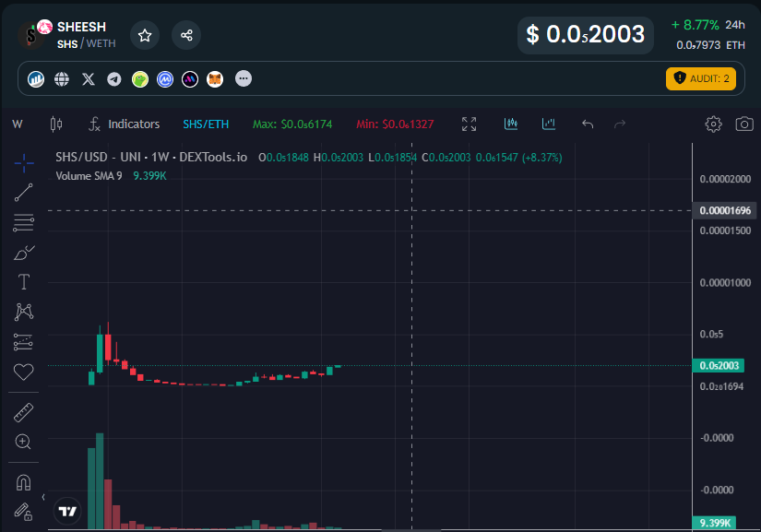This screenshot has width=761, height=532.
Task: Click the TradingView logo
Action: [67, 511]
